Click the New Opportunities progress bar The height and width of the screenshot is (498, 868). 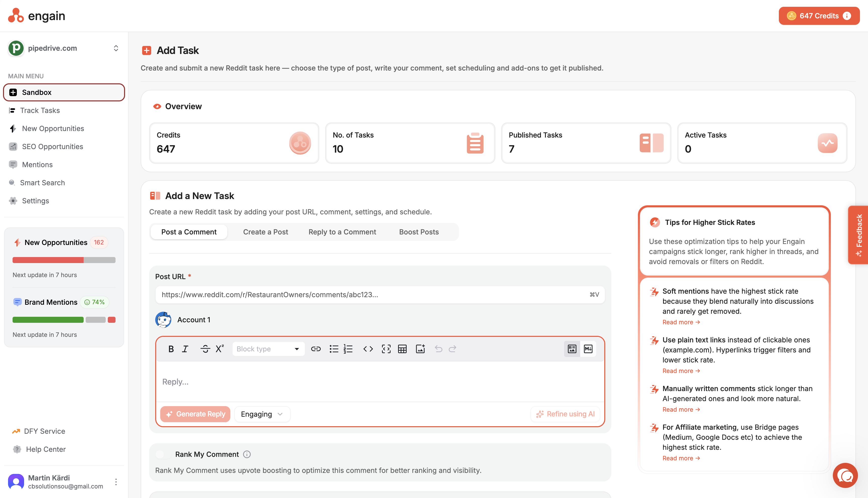pyautogui.click(x=64, y=260)
